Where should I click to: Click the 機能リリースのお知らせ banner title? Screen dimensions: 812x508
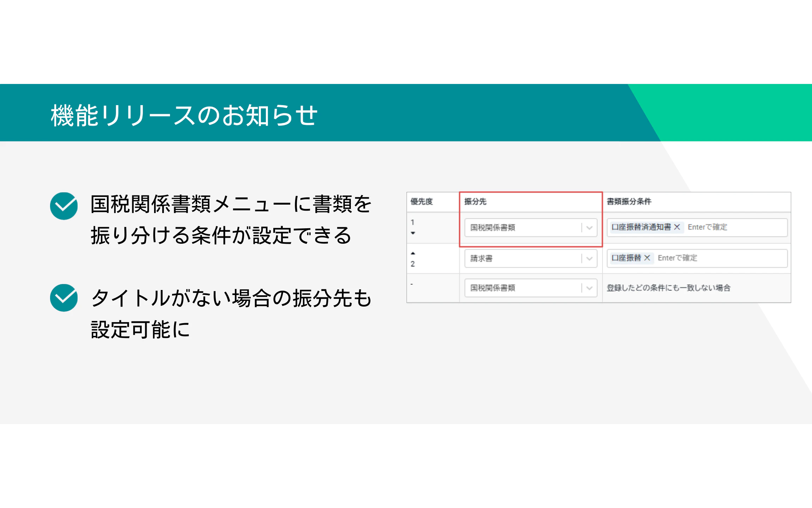pos(184,115)
